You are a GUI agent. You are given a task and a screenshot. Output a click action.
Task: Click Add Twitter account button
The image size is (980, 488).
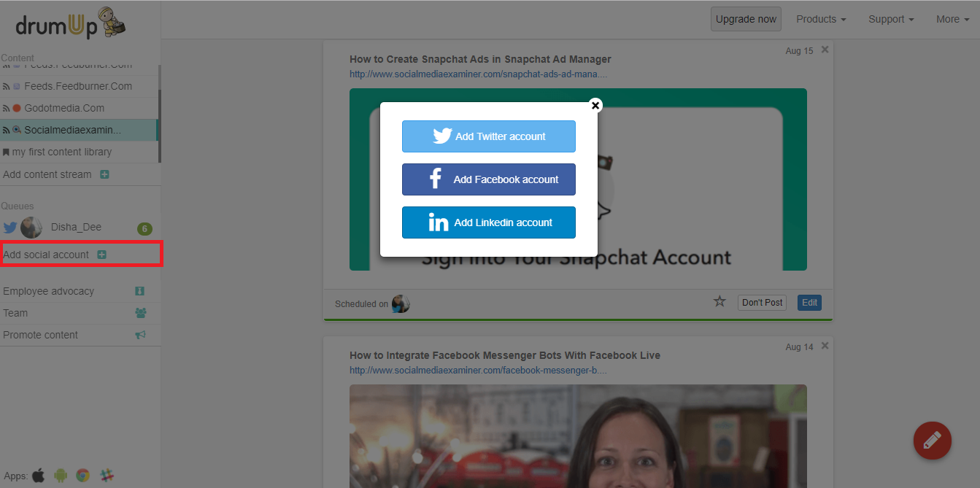point(489,136)
